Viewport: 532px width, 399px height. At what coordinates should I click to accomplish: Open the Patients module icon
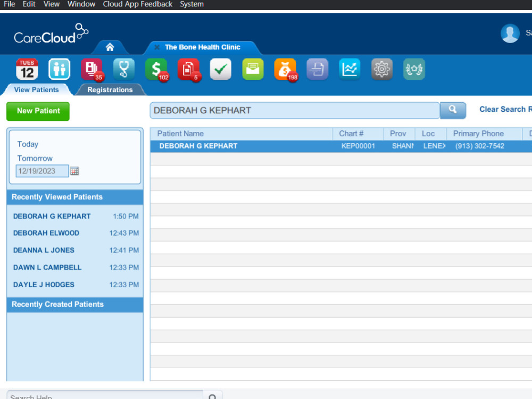(x=60, y=69)
